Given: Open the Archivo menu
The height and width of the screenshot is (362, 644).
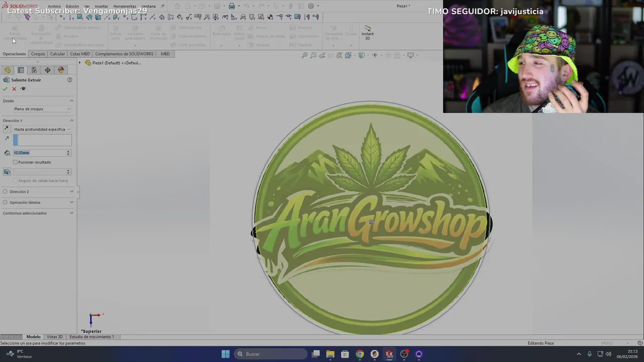Looking at the screenshot, I should click(x=54, y=7).
